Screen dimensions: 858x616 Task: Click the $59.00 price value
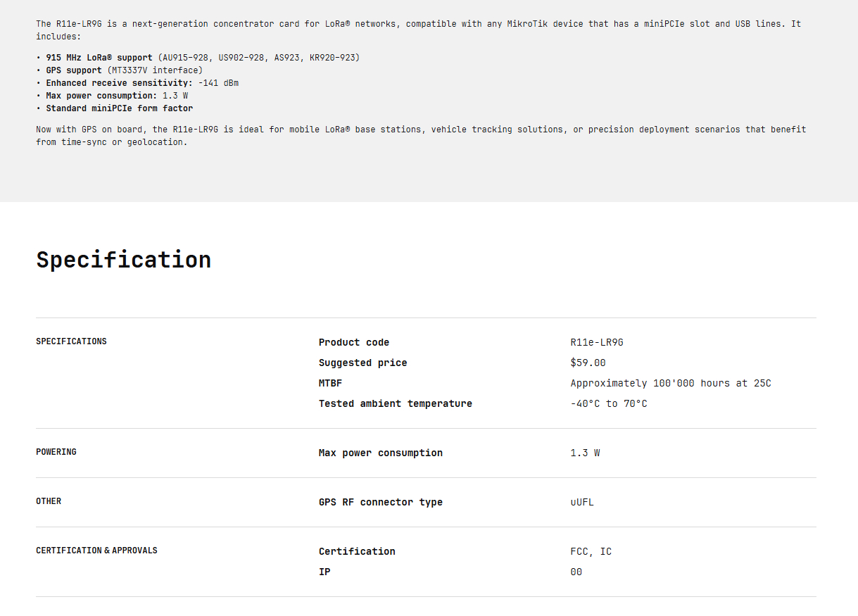[x=588, y=363]
